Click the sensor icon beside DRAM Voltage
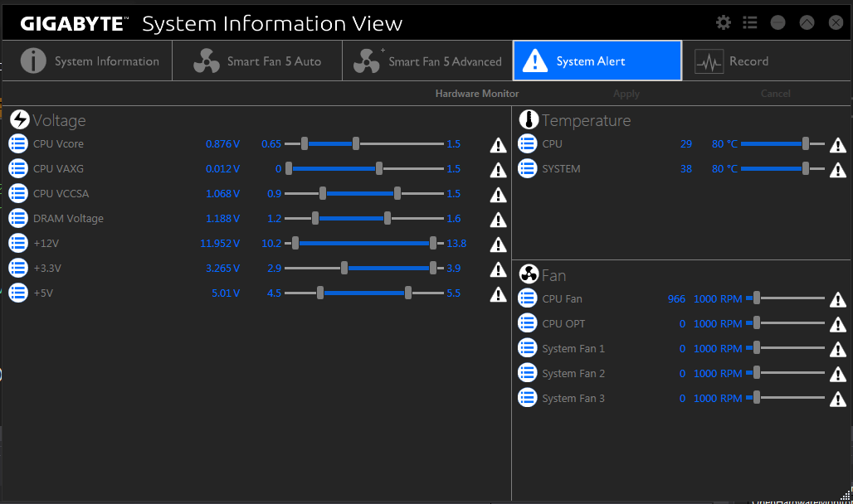The height and width of the screenshot is (504, 853). pos(18,218)
